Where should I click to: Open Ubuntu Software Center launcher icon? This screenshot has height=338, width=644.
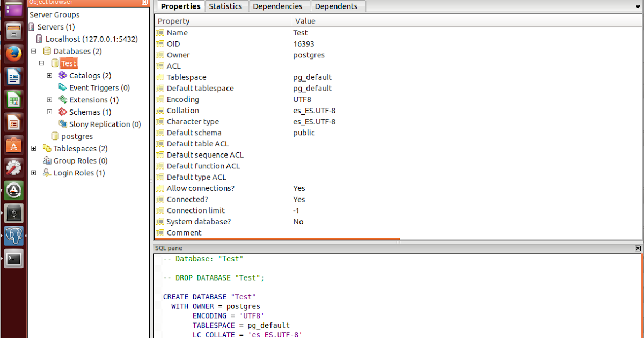[14, 145]
